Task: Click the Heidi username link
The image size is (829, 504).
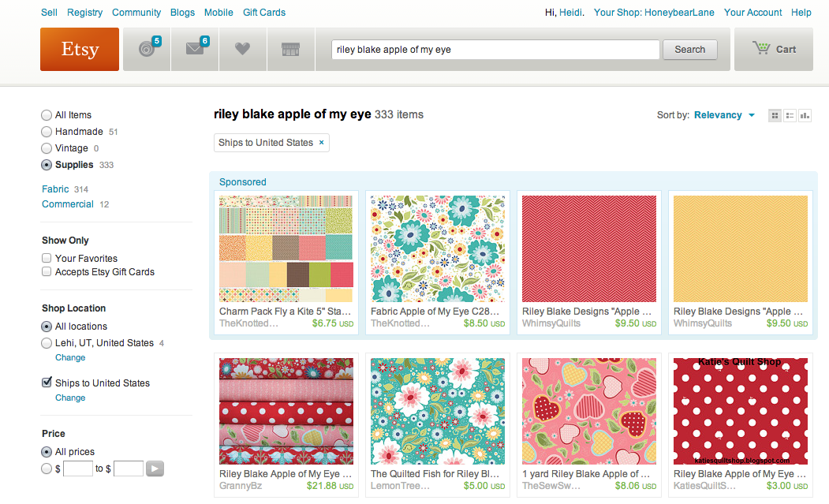Action: click(x=570, y=12)
